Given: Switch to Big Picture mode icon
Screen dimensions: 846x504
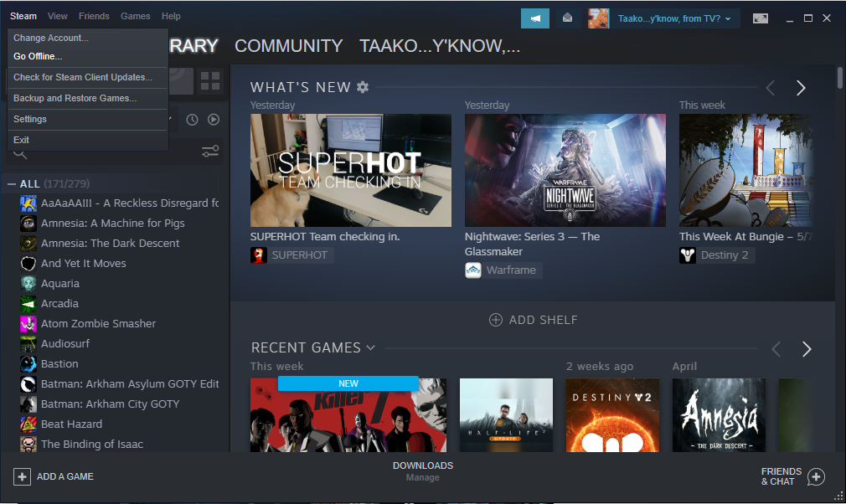Looking at the screenshot, I should point(761,18).
